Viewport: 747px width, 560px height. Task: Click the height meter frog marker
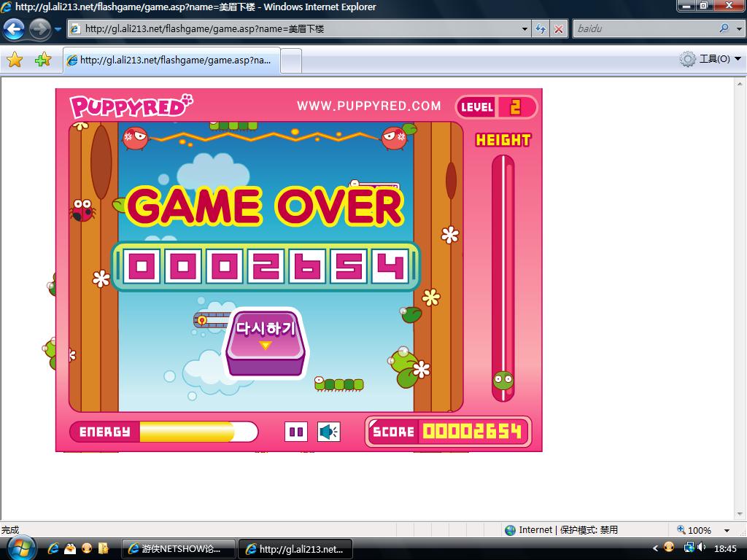point(503,380)
